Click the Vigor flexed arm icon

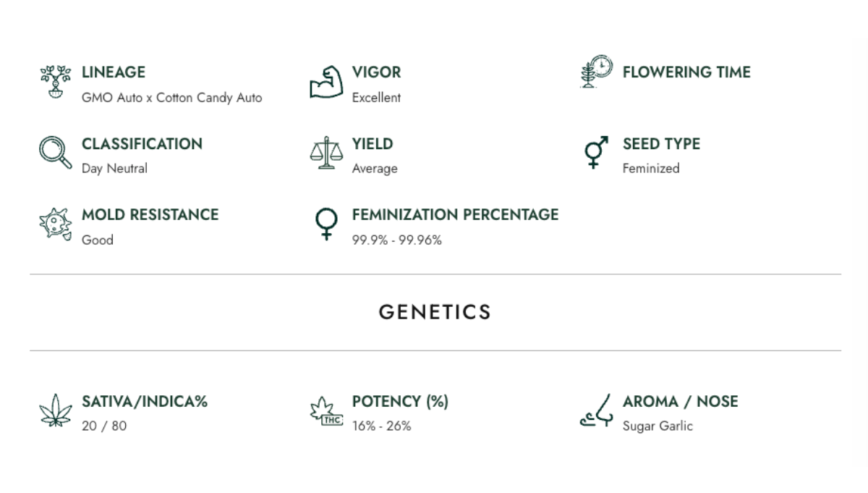coord(325,82)
